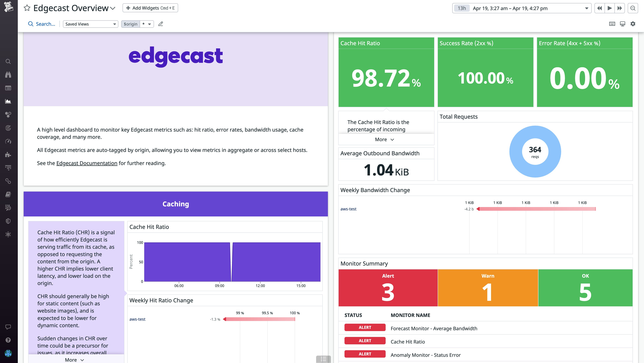644x363 pixels.
Task: Open the keyboard shortcuts icon near top right
Action: (x=612, y=24)
